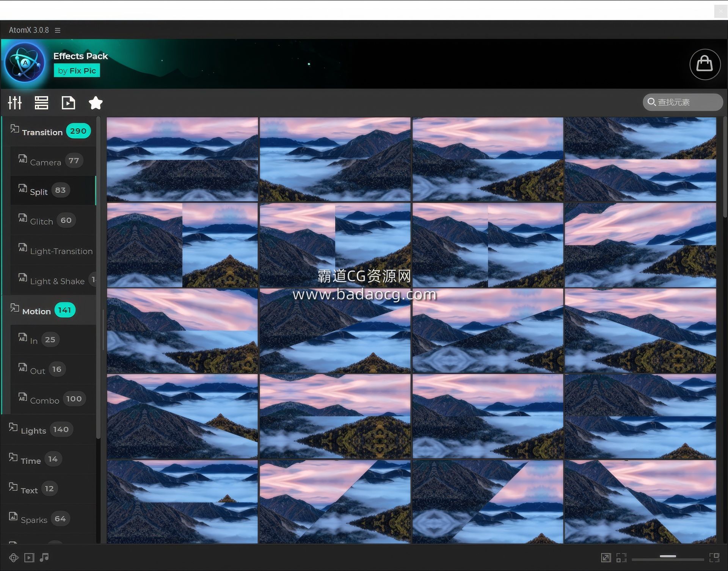Open the sliders controls panel icon
Image resolution: width=728 pixels, height=571 pixels.
pos(15,103)
